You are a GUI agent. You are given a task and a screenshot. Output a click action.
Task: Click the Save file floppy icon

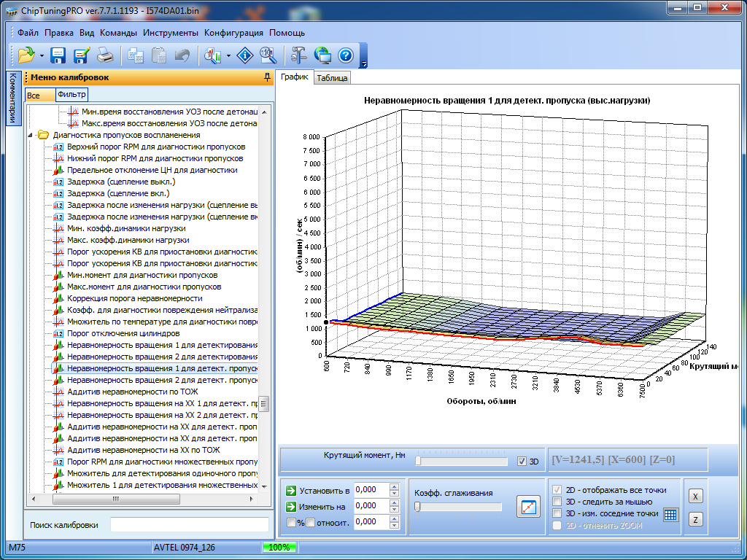click(x=58, y=55)
